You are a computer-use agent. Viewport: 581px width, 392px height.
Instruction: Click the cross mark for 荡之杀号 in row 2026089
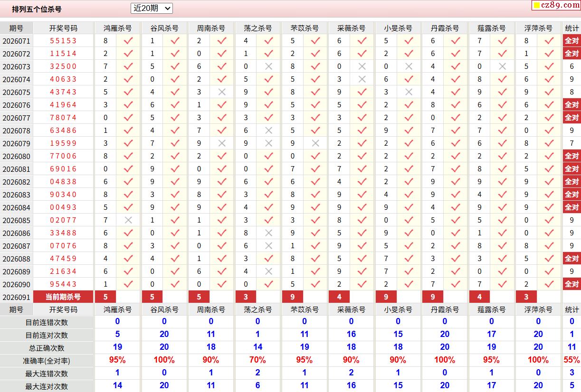tap(268, 271)
